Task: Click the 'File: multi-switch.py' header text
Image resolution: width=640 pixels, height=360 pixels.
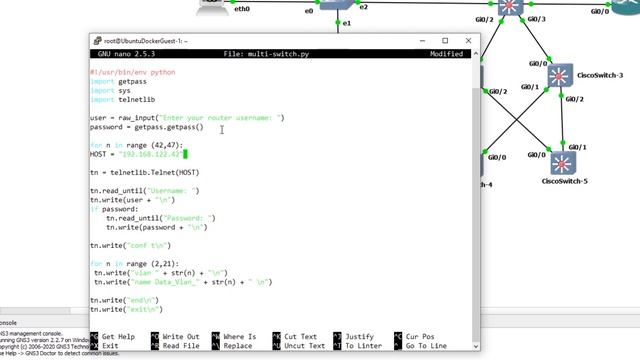Action: (266, 54)
